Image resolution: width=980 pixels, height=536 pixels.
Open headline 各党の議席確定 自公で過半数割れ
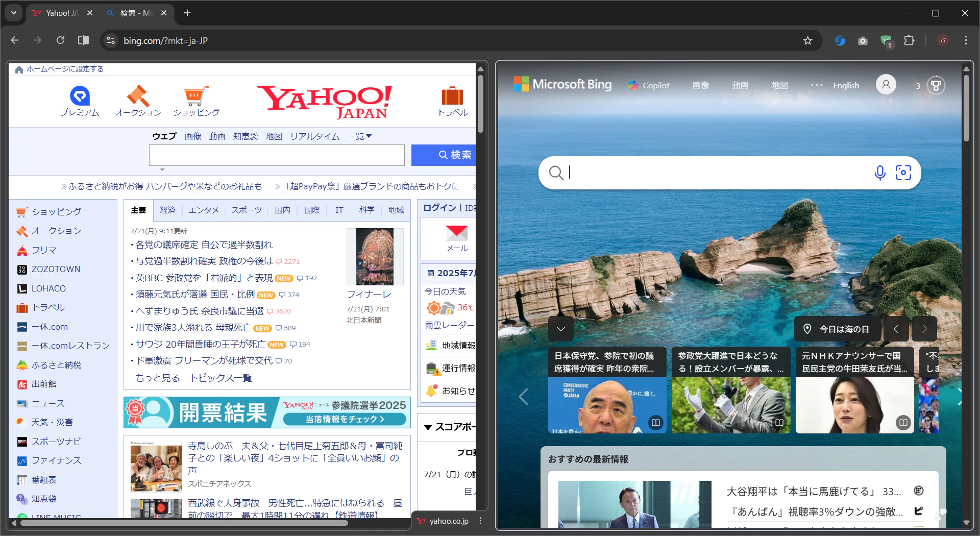click(x=204, y=245)
